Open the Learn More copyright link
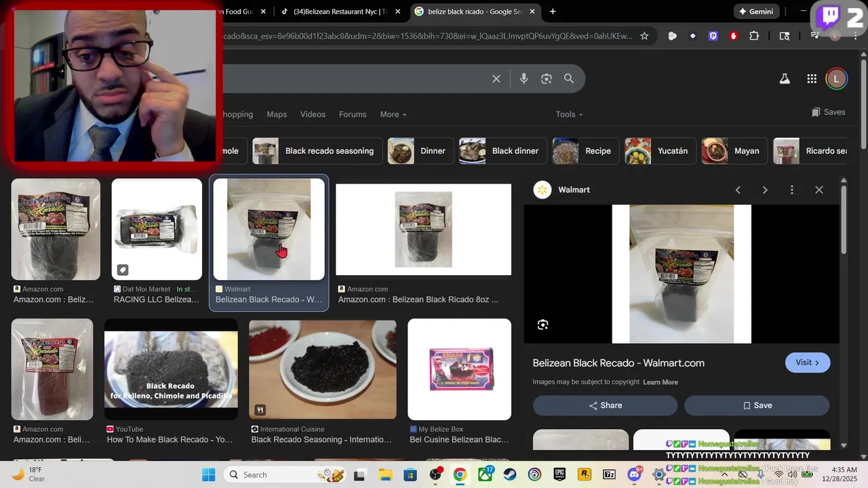Image resolution: width=868 pixels, height=488 pixels. (660, 382)
